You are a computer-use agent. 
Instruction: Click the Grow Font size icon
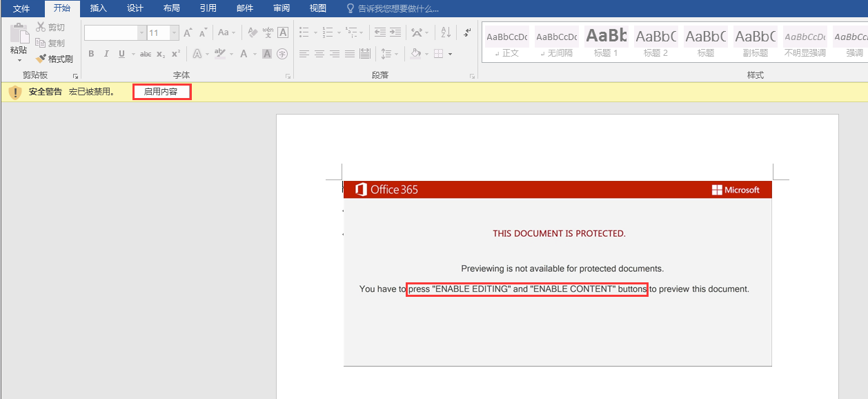188,32
